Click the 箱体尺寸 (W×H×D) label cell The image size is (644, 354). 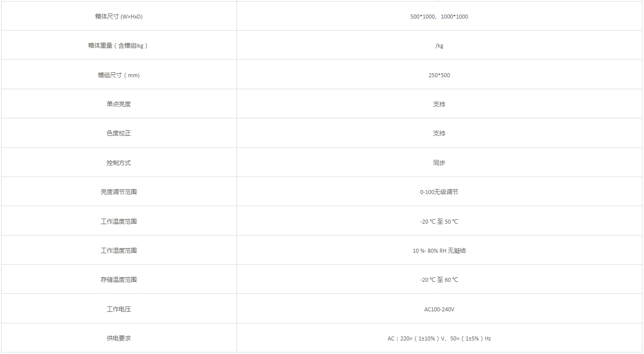click(x=119, y=17)
